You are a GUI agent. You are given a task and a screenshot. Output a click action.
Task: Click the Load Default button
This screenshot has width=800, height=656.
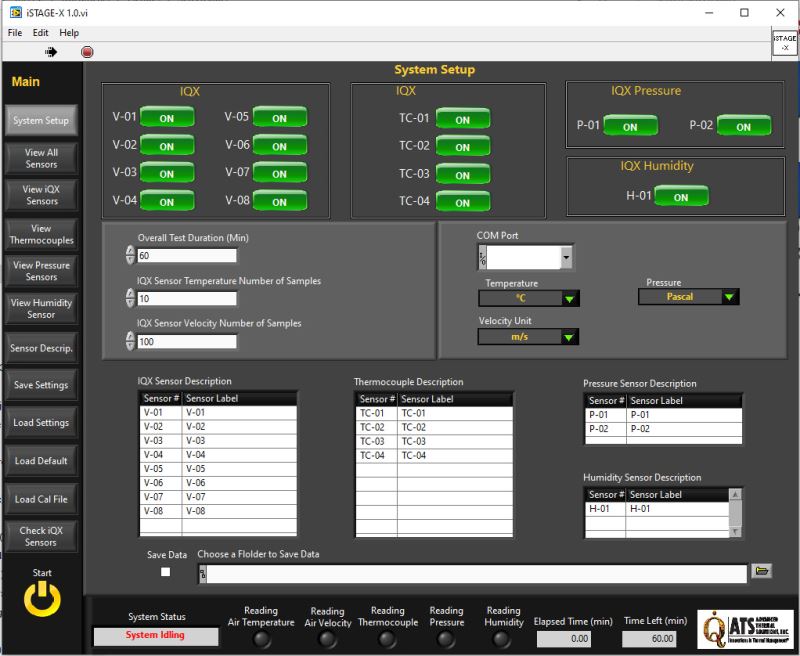(41, 461)
